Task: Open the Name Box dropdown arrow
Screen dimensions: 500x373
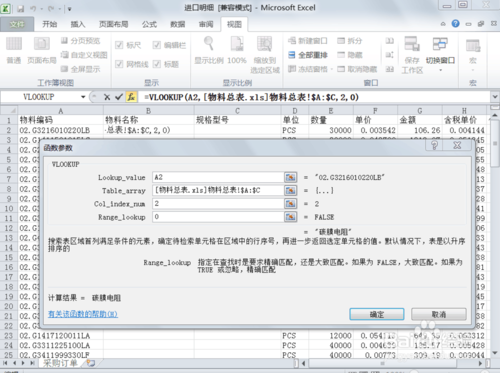Action: point(83,97)
